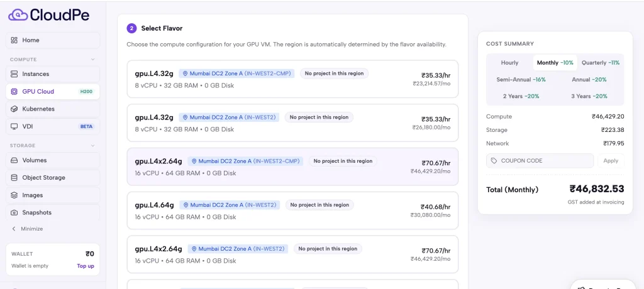The image size is (644, 289).
Task: Select gpu.L4.64g flavor at ₹40.68/hr
Action: tap(292, 210)
